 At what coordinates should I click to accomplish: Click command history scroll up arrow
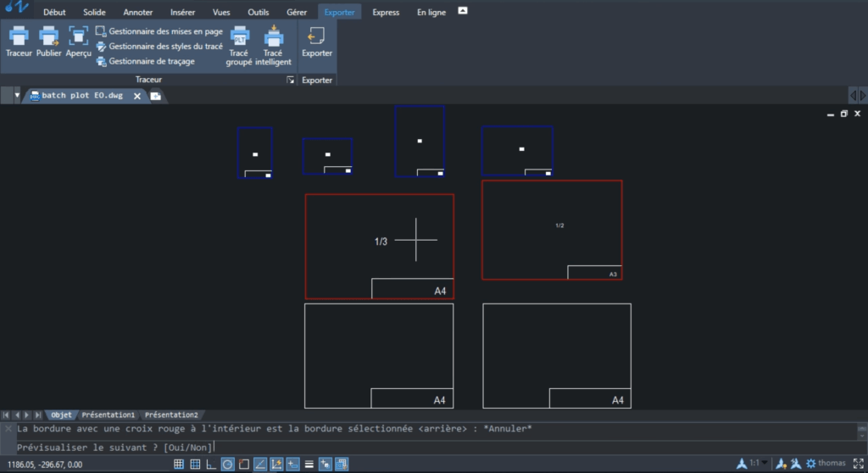[x=862, y=427]
